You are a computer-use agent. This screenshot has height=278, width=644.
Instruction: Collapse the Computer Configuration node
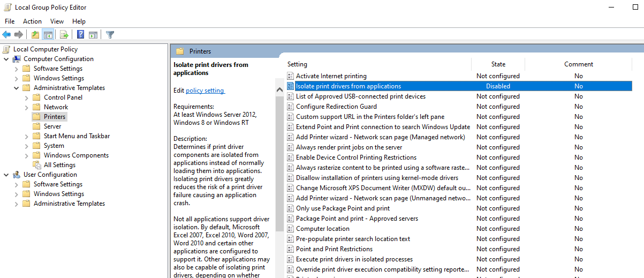tap(6, 59)
